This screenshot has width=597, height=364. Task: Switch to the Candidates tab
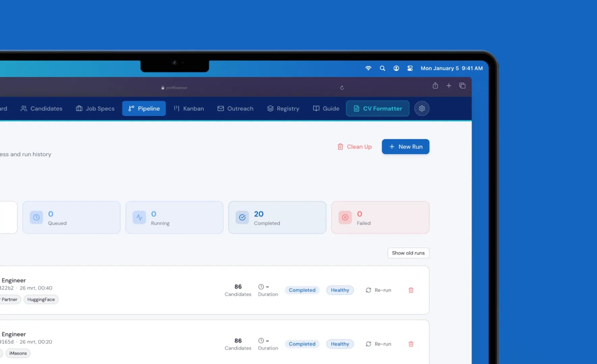[x=41, y=109]
